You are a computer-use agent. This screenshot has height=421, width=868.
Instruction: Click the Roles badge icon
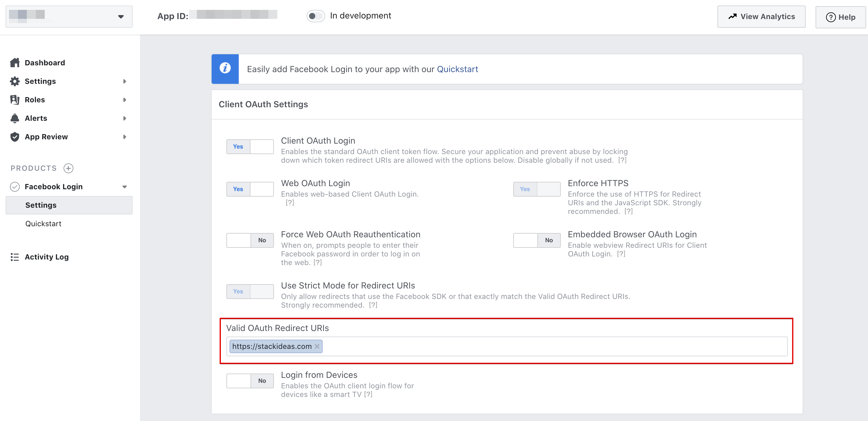click(x=15, y=100)
